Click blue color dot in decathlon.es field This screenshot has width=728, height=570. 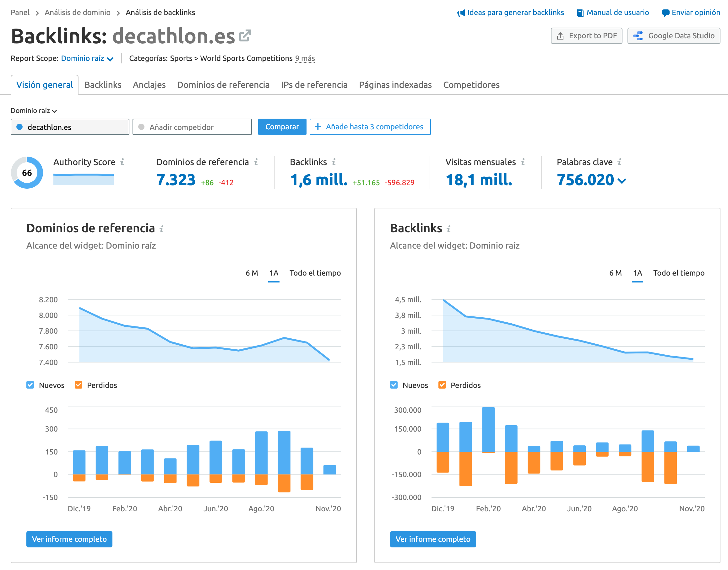pyautogui.click(x=20, y=127)
